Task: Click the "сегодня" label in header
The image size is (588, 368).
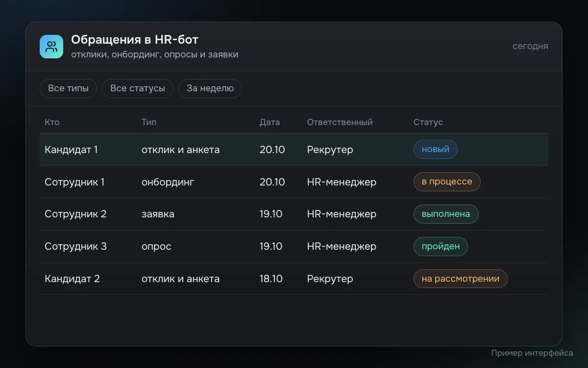Action: point(530,46)
